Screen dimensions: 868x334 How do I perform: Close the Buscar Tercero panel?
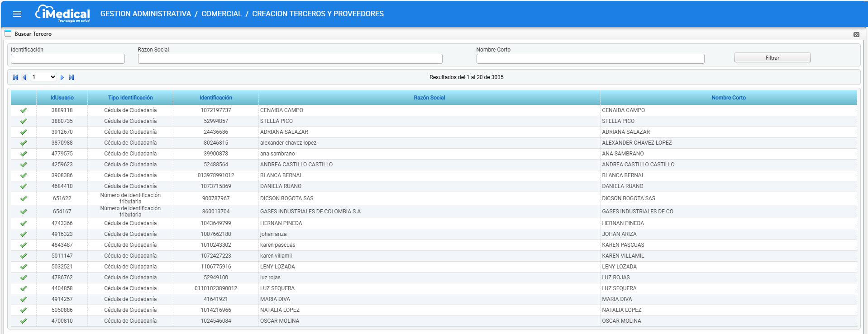point(856,34)
